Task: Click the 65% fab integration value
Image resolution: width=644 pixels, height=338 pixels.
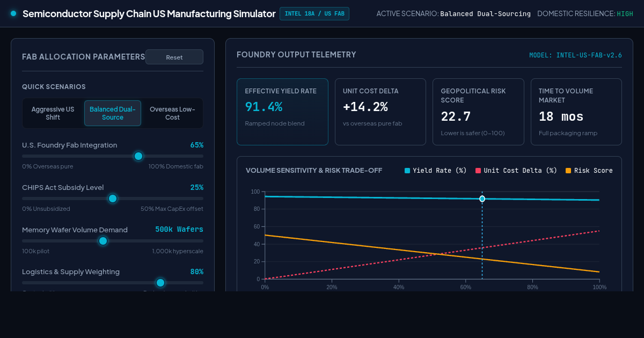Action: coord(197,145)
